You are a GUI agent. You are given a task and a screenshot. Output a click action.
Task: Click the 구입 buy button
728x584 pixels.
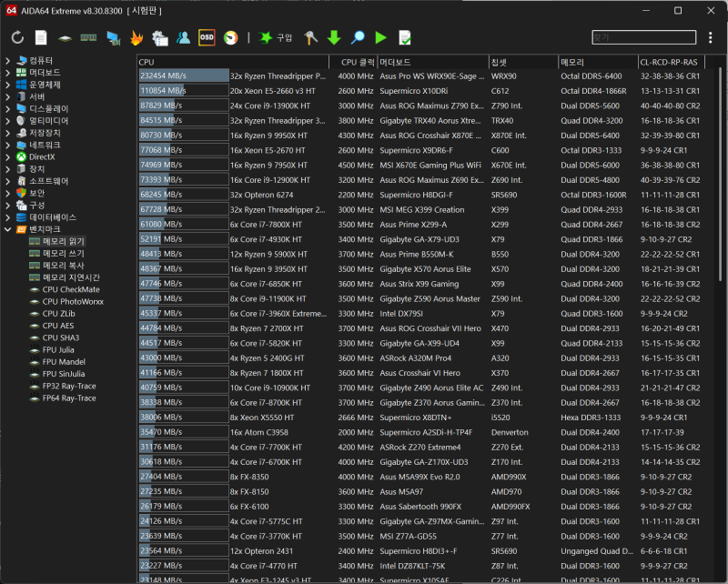(x=276, y=37)
